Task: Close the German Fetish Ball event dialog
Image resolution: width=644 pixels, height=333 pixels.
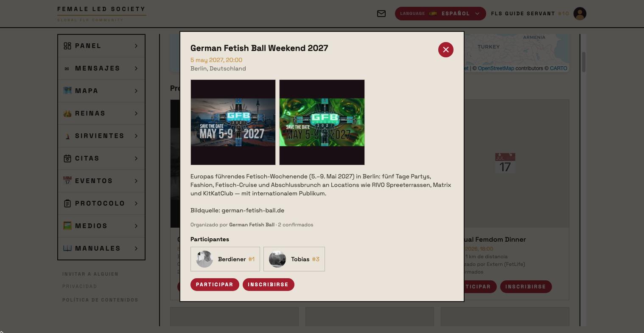Action: click(446, 50)
